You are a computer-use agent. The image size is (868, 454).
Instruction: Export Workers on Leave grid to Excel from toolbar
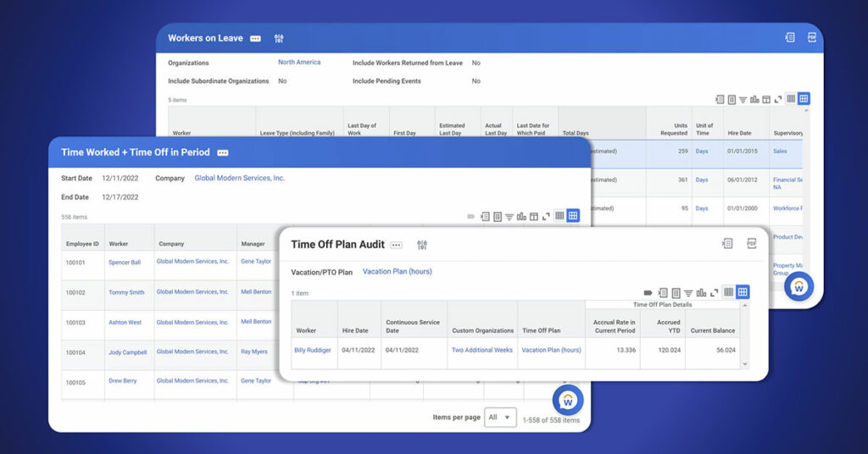coord(719,100)
